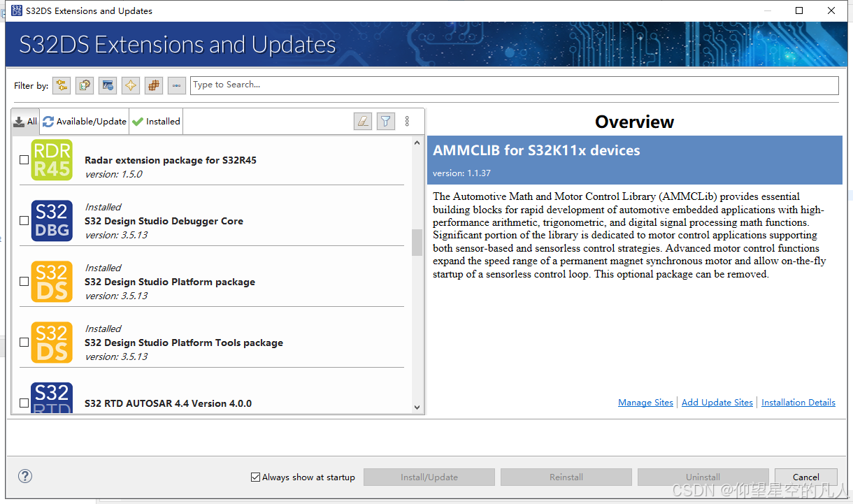
Task: Click the RDR R45 radar package icon
Action: (52, 160)
